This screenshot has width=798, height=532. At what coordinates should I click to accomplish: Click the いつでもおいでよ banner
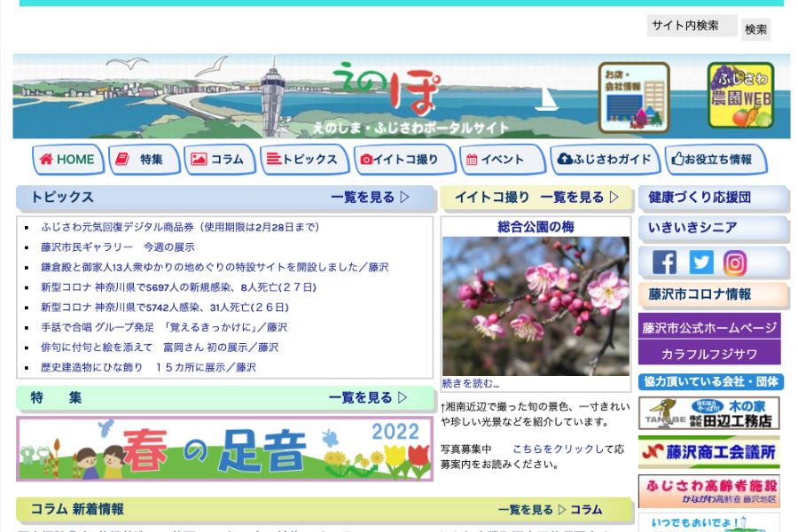tap(709, 523)
